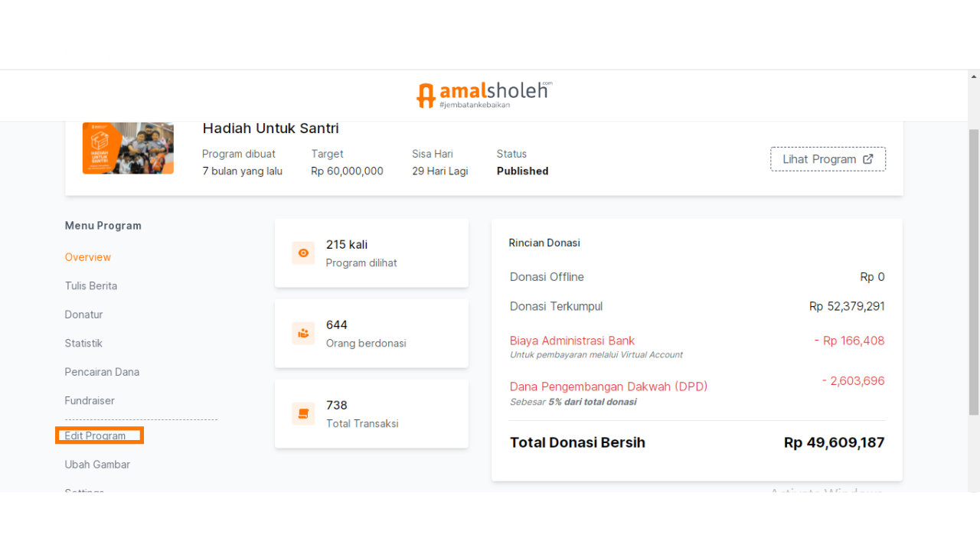Open the Donatur section
The image size is (980, 551).
click(x=83, y=315)
